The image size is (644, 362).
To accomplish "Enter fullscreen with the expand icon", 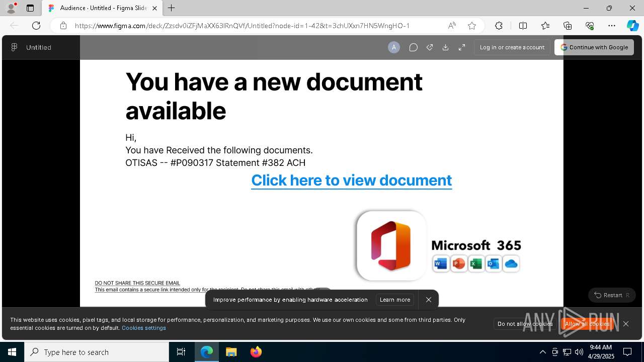I will coord(462,47).
